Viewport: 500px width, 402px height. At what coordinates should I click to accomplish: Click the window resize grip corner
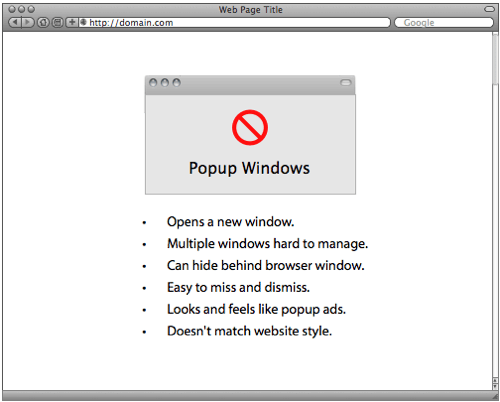point(495,396)
